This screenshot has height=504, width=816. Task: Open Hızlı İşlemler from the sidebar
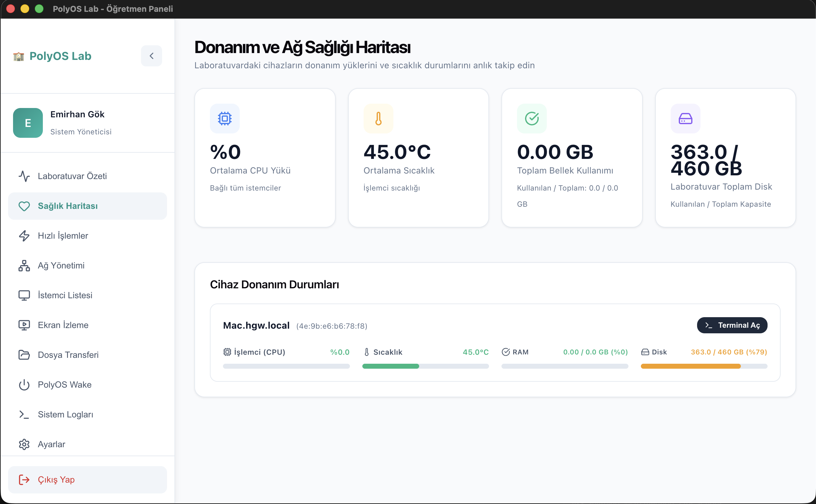(87, 236)
